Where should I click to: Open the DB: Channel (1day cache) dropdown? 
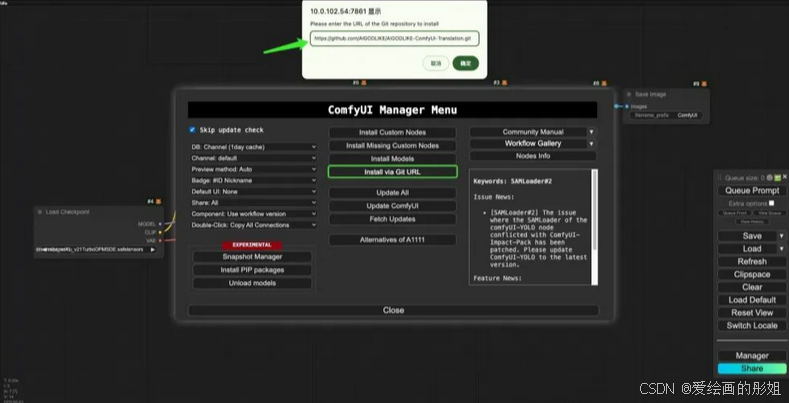(254, 147)
